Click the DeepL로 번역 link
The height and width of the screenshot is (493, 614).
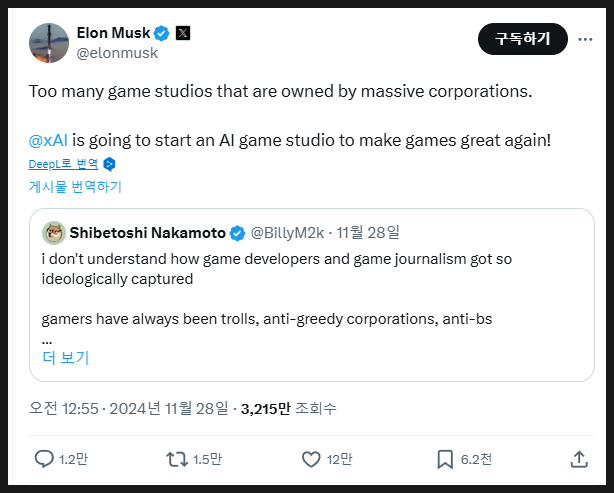(x=63, y=164)
